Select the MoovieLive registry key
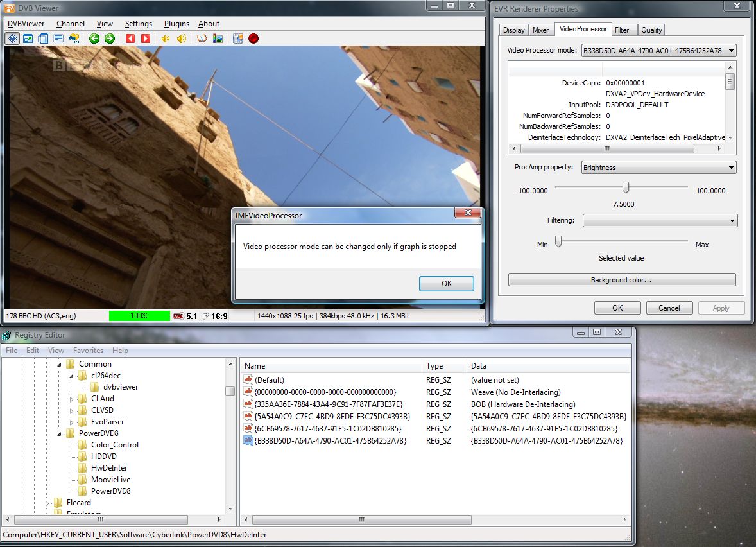 [x=111, y=480]
